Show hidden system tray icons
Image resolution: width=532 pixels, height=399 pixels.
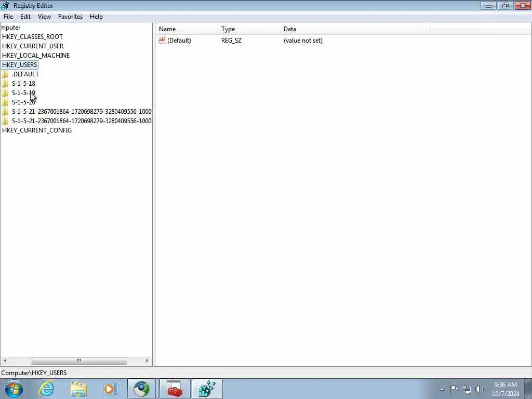click(x=442, y=389)
